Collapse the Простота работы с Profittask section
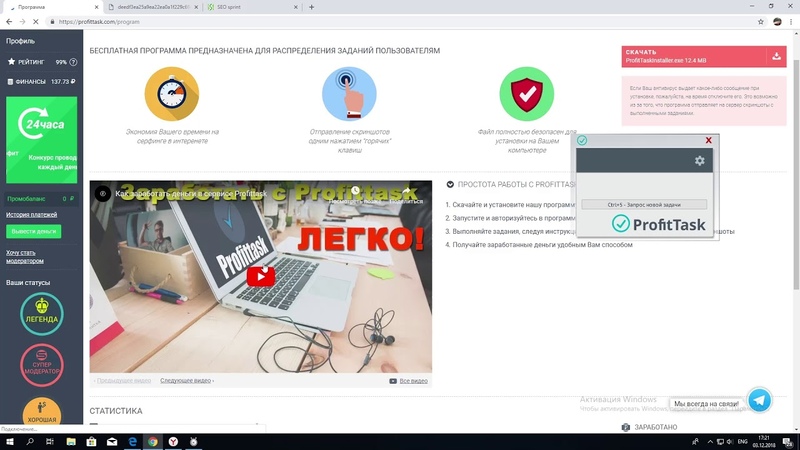 450,184
